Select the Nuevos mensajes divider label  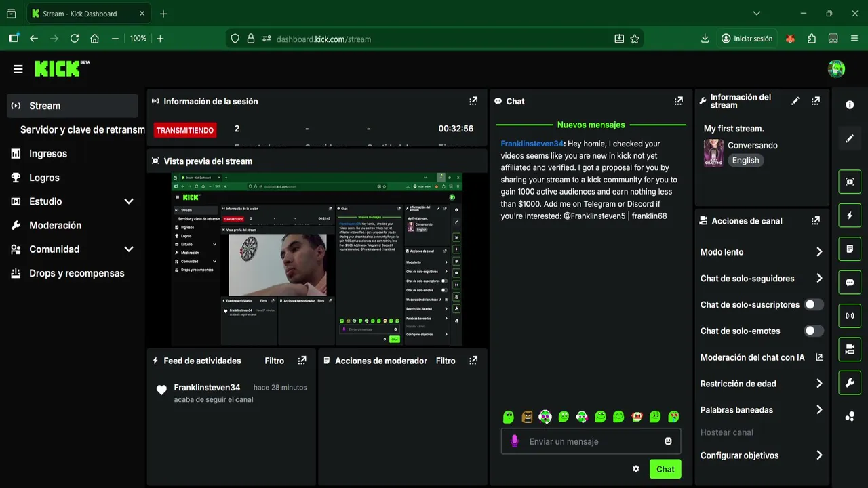pyautogui.click(x=591, y=125)
